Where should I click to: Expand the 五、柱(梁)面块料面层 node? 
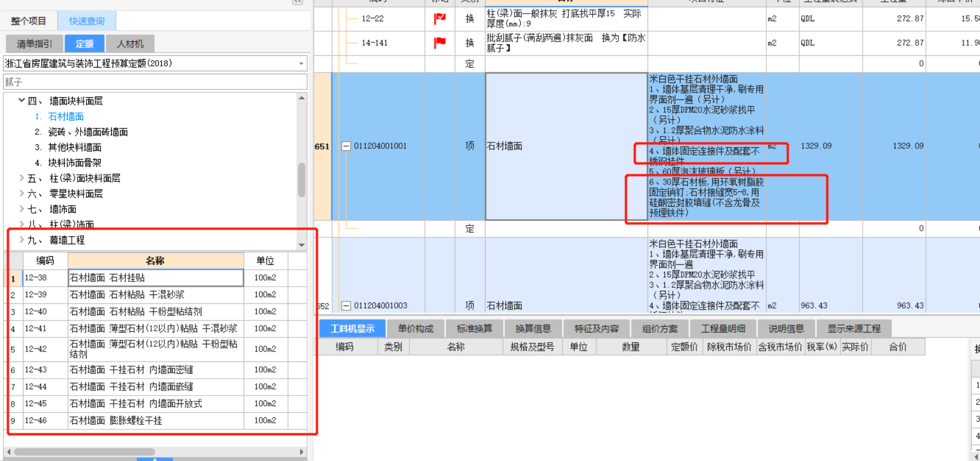21,178
